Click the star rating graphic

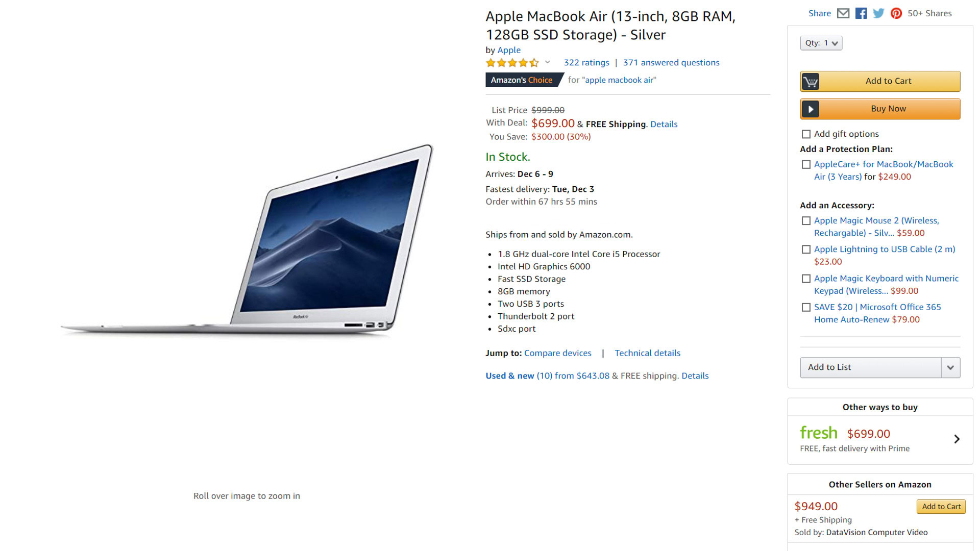tap(512, 63)
